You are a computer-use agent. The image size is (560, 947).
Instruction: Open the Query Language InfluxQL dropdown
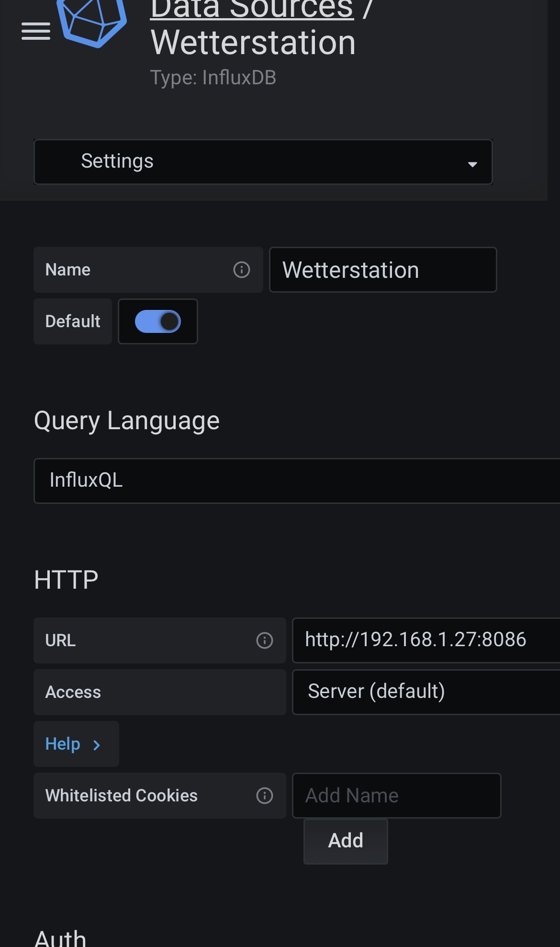pos(297,481)
